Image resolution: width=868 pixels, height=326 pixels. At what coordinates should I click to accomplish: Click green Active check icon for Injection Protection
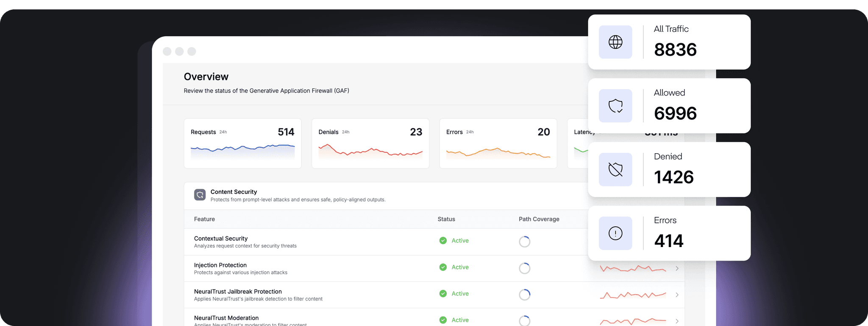[443, 267]
